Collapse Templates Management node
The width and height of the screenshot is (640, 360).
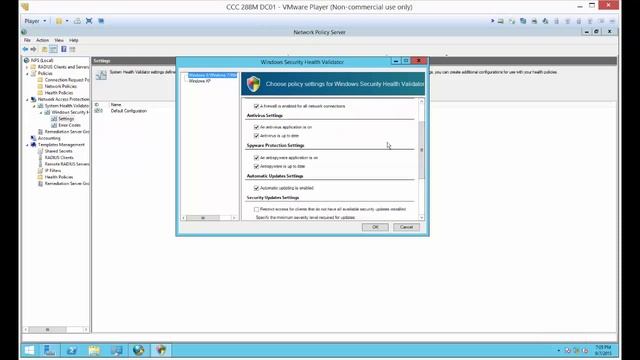tap(27, 145)
